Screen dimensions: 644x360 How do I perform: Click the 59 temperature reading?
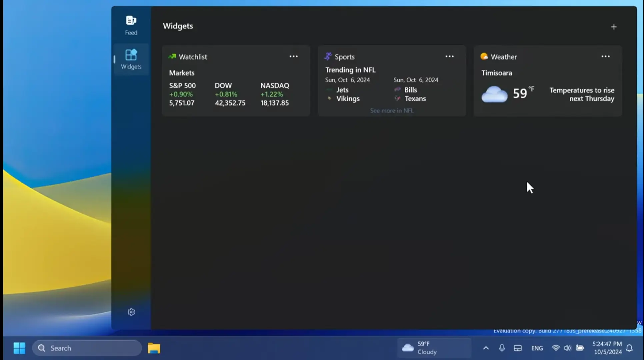(520, 93)
